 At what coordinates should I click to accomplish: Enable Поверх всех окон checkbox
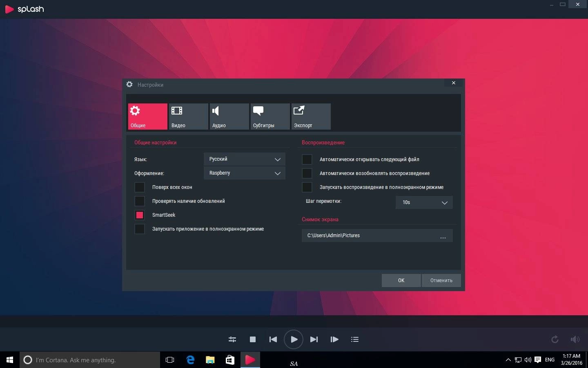(140, 187)
